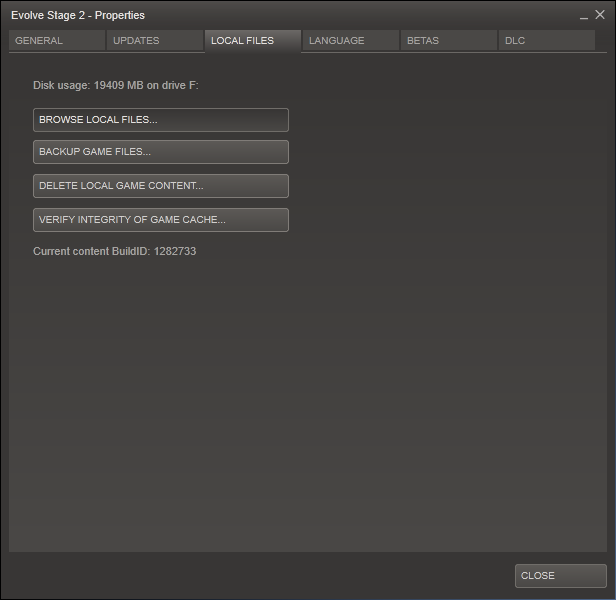Click the Close button at bottom

[x=561, y=576]
